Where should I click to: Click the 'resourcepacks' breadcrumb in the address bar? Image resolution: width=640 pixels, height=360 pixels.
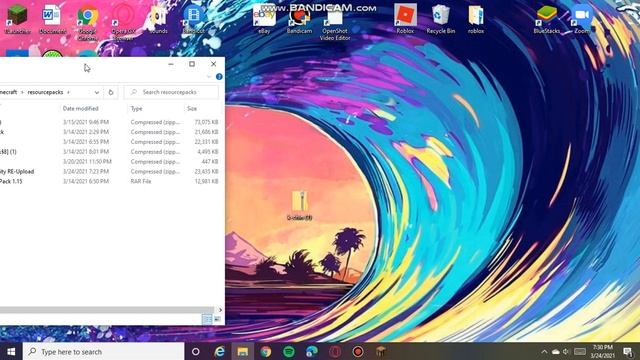click(45, 92)
